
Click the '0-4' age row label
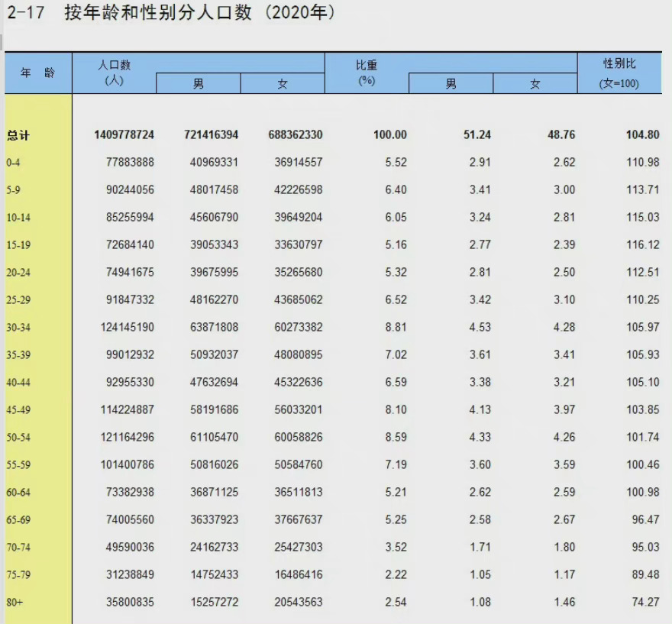click(13, 163)
